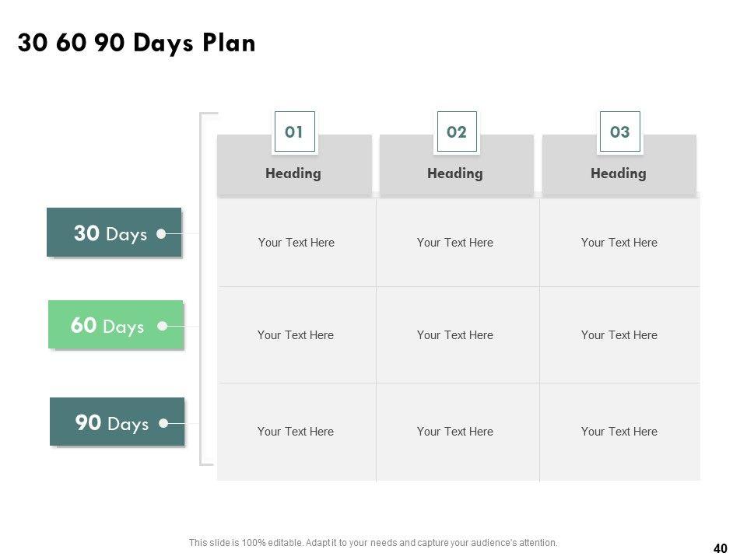The image size is (747, 560).
Task: Click 30 Days row text under column 01
Action: tap(296, 243)
